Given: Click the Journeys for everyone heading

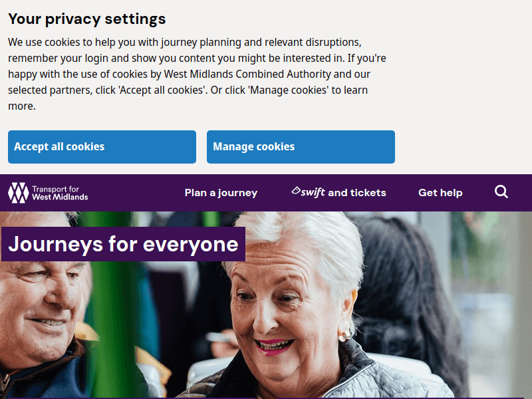Looking at the screenshot, I should pyautogui.click(x=120, y=244).
